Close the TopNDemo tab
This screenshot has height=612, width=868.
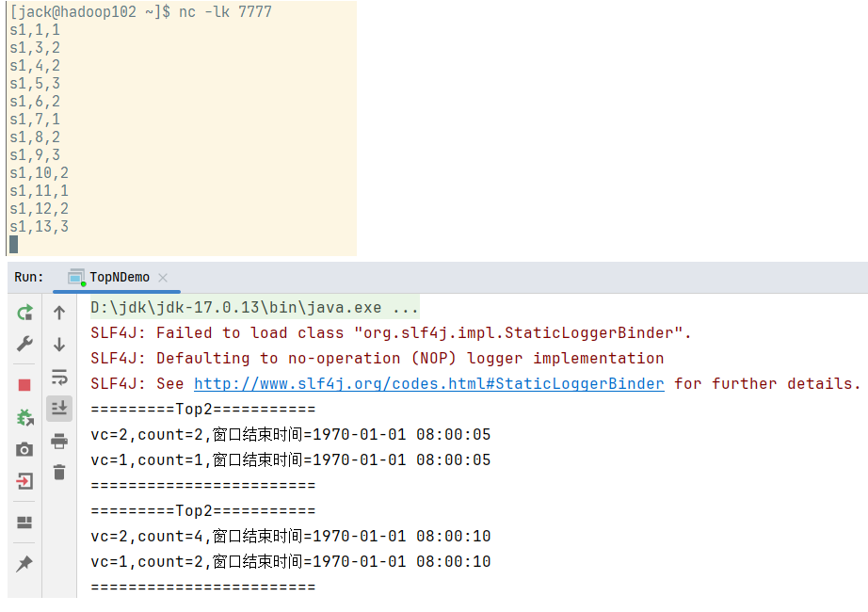point(163,278)
